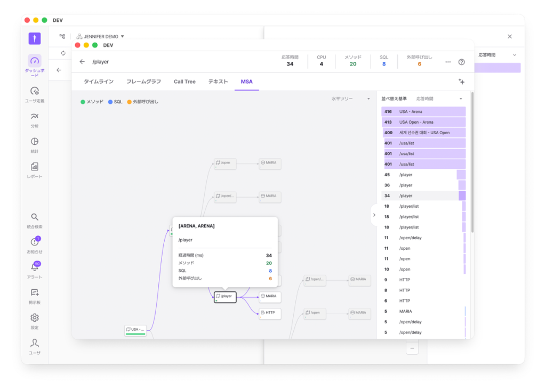Click the MARIA node connected to /player

[x=270, y=296]
